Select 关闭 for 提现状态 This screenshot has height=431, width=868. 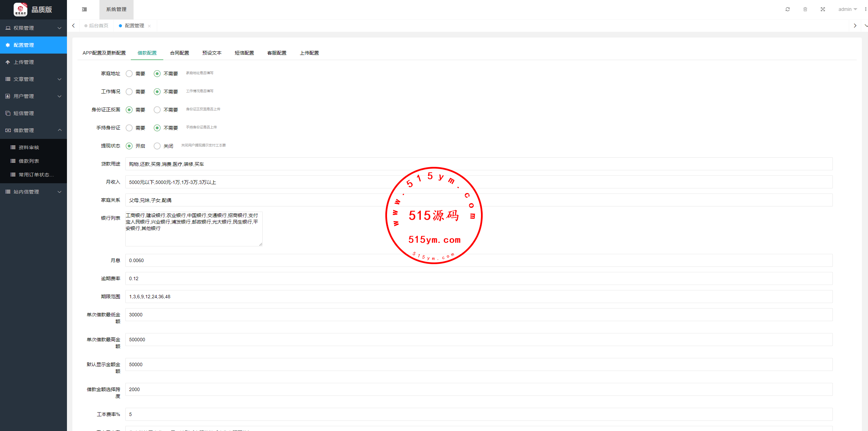(x=157, y=146)
